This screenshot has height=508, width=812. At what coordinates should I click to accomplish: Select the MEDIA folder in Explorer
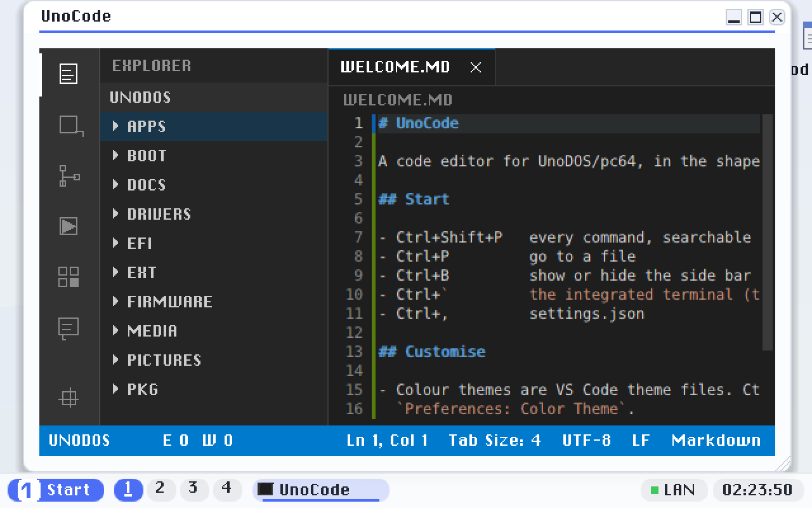tap(214, 331)
